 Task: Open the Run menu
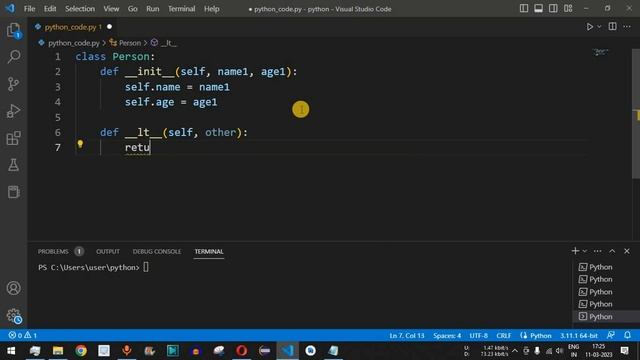(153, 9)
